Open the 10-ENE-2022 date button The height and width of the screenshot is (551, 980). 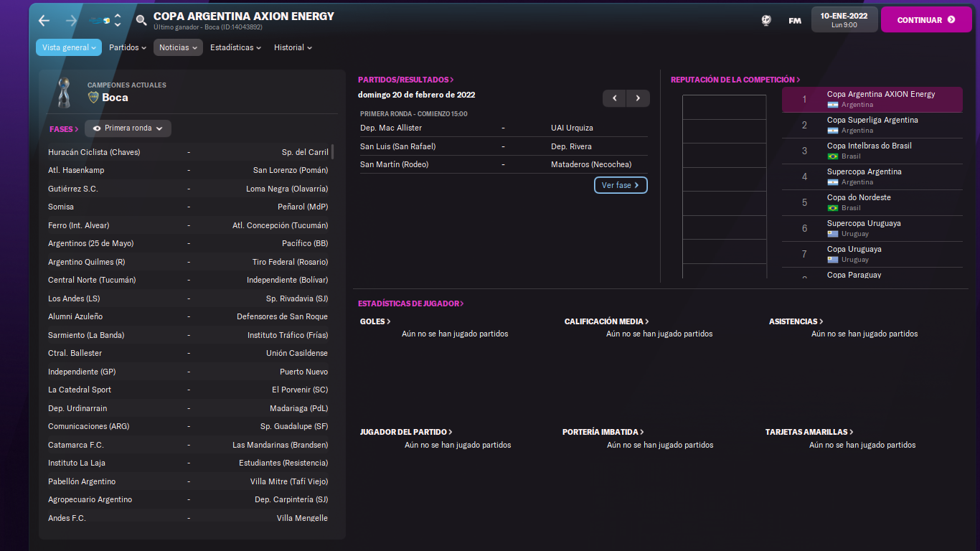(x=844, y=20)
